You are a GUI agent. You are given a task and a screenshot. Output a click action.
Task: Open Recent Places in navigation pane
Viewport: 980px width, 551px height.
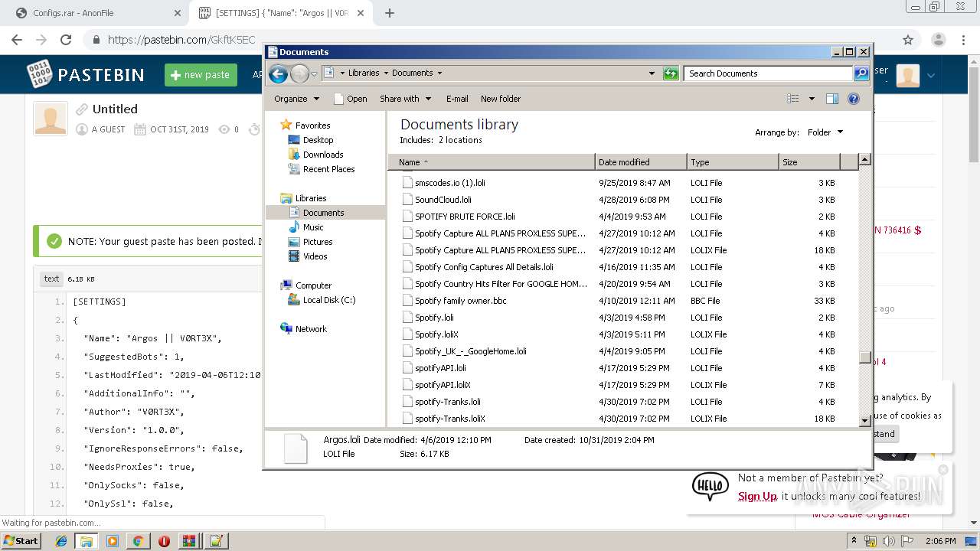click(328, 169)
